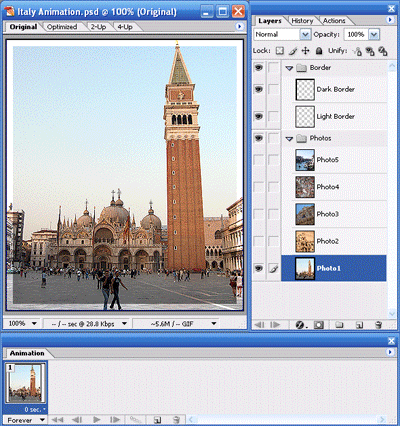This screenshot has width=400, height=426.
Task: Click the lock position move icon
Action: point(305,51)
